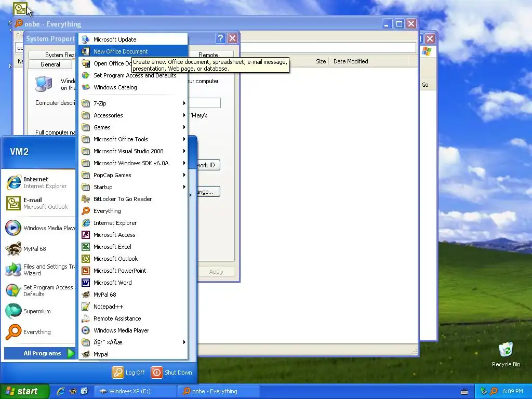The height and width of the screenshot is (399, 532).
Task: Click the Windows start button
Action: (x=25, y=391)
